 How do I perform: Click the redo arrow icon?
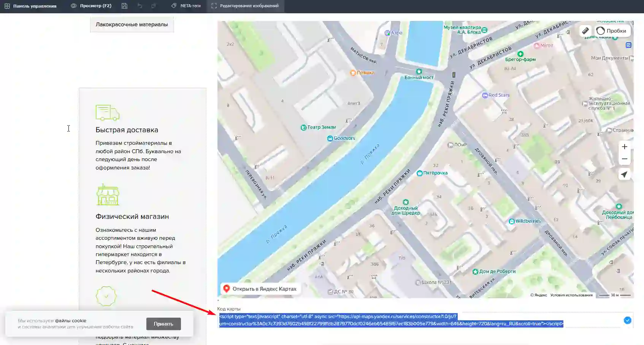pyautogui.click(x=154, y=6)
